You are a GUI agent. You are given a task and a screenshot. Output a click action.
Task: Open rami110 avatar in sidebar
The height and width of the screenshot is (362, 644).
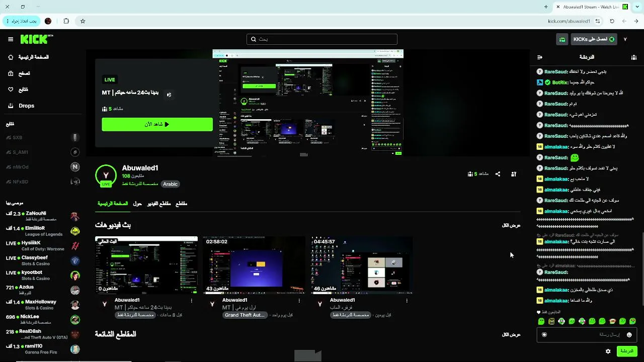click(x=75, y=349)
